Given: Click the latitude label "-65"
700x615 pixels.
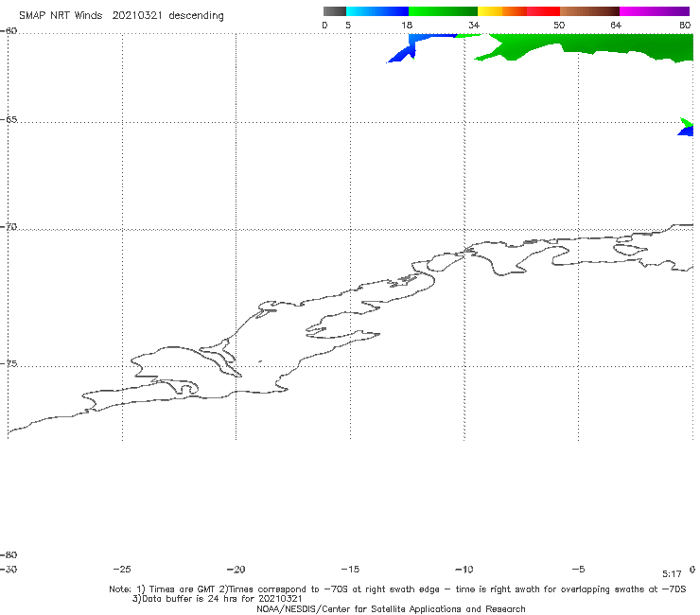Looking at the screenshot, I should coord(9,120).
